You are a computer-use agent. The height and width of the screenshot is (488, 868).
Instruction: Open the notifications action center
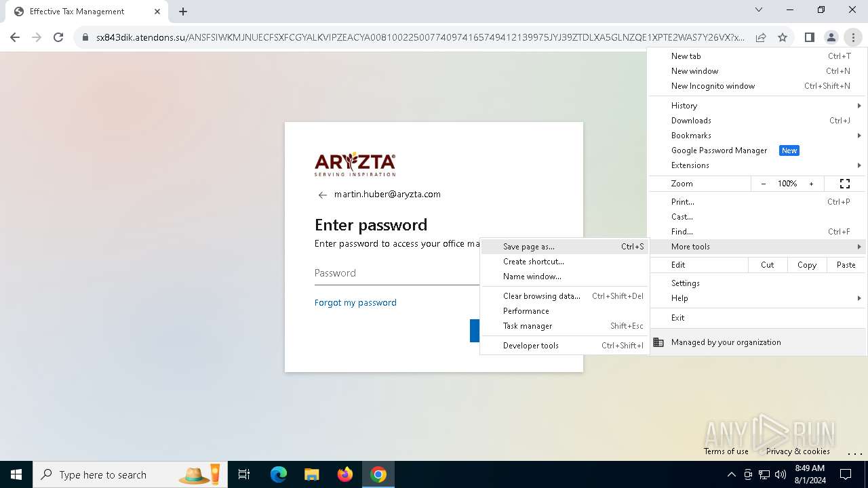[846, 474]
